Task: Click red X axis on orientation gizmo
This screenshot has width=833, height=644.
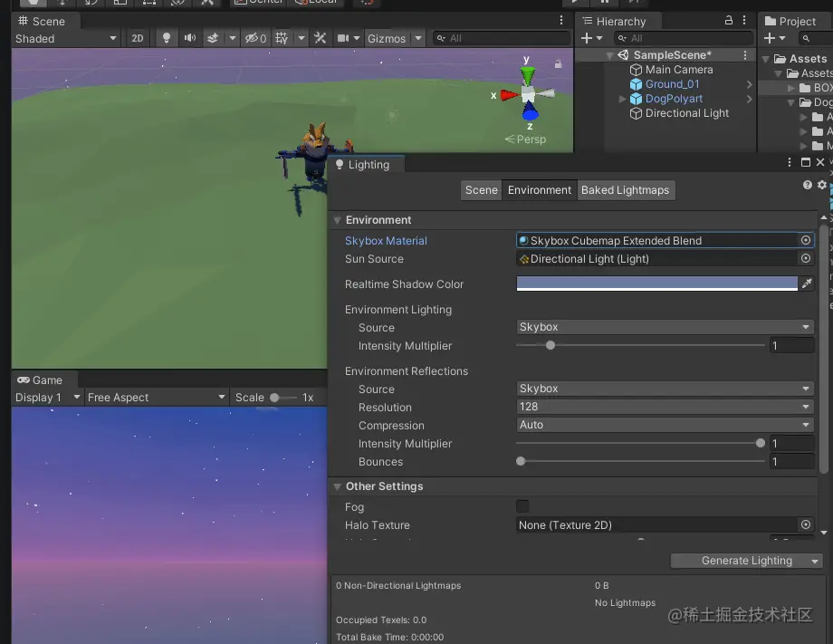Action: pyautogui.click(x=509, y=96)
